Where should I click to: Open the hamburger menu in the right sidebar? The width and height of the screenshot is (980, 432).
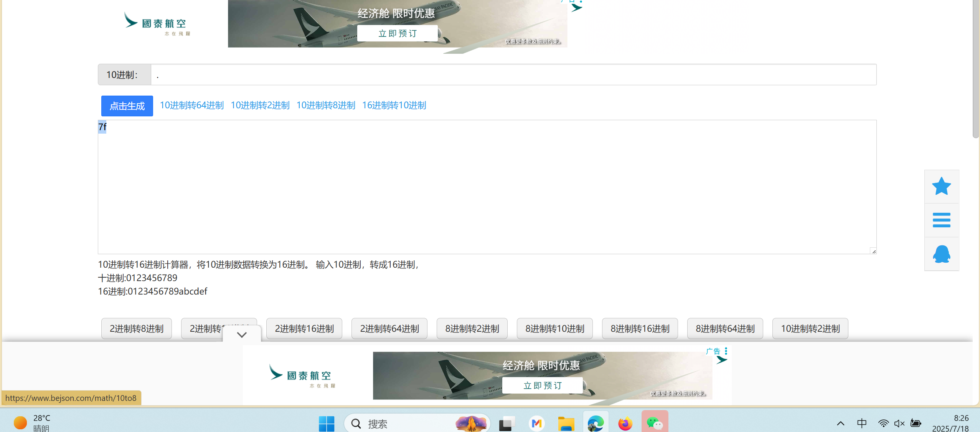[942, 220]
